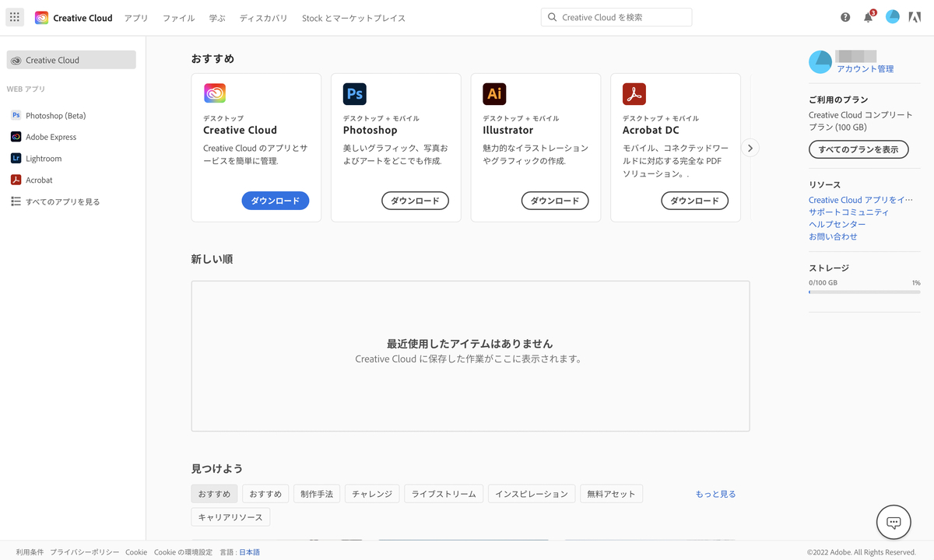The height and width of the screenshot is (560, 934).
Task: Select Creative Cloud in the sidebar
Action: coord(72,60)
